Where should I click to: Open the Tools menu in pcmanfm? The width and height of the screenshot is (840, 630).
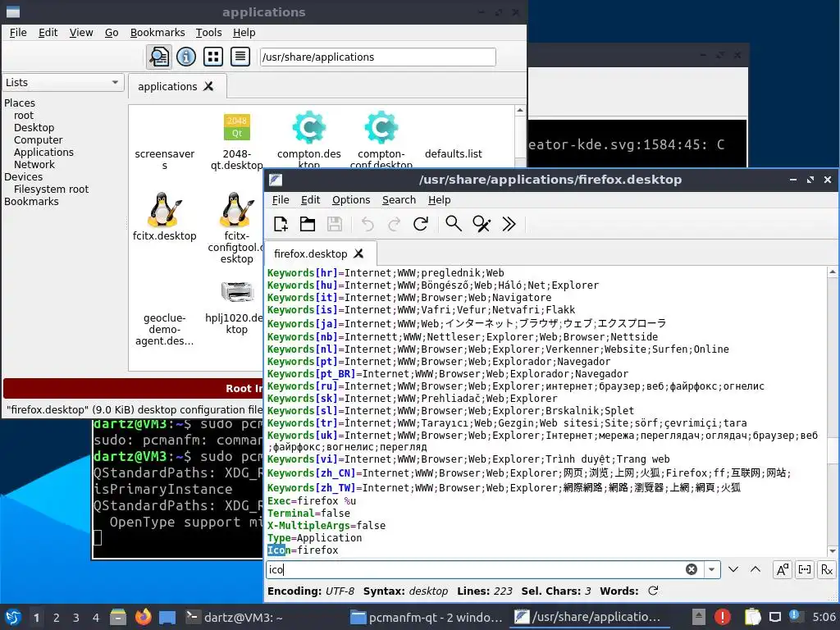point(208,33)
